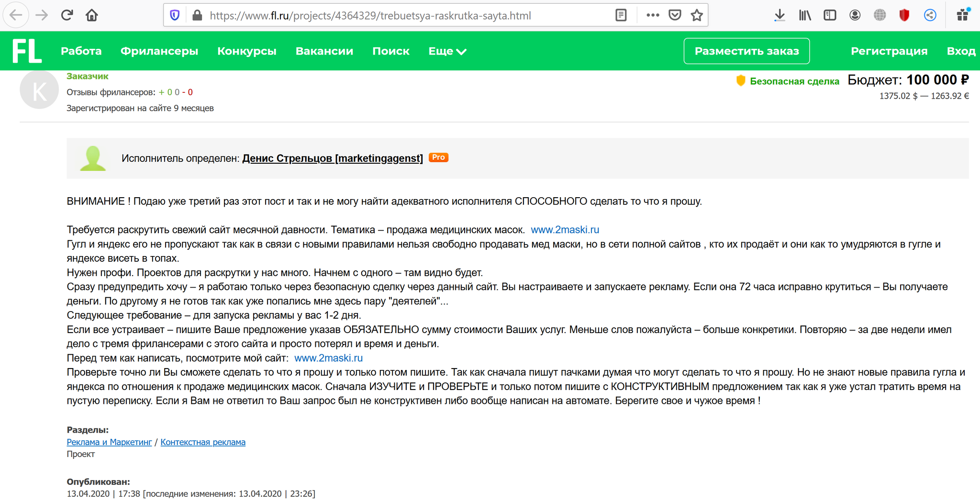Click the FL site logo

click(x=27, y=51)
